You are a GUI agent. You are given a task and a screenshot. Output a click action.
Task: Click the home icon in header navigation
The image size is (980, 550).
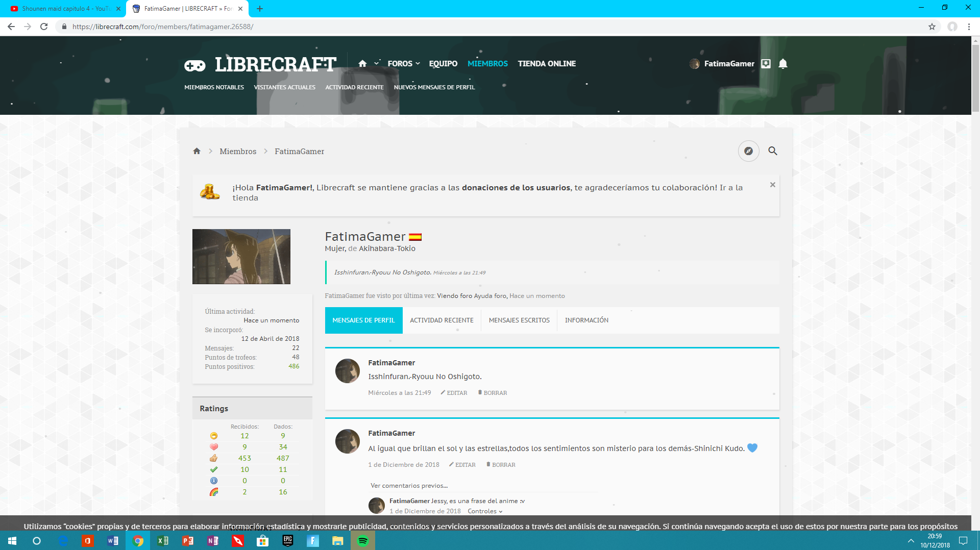tap(362, 64)
